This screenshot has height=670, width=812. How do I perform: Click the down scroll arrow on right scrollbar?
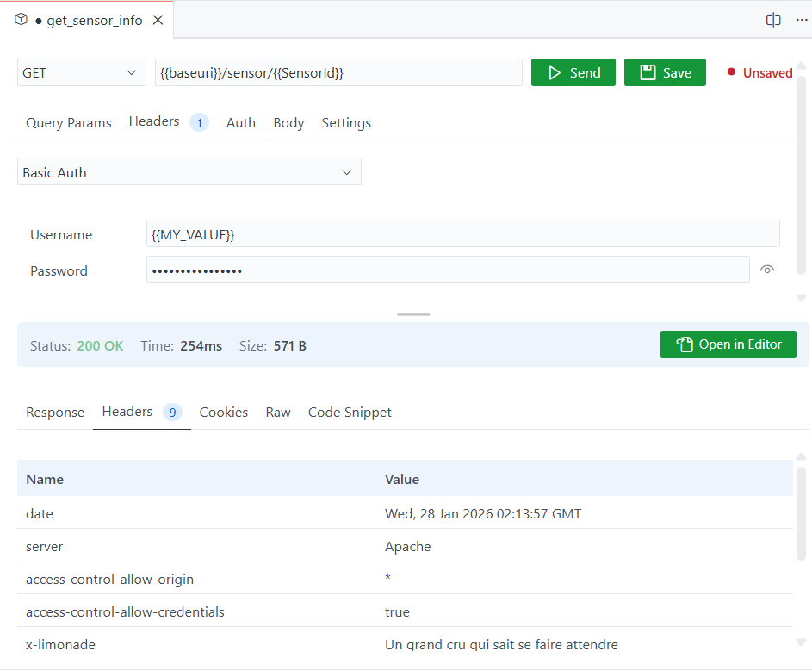coord(801,297)
